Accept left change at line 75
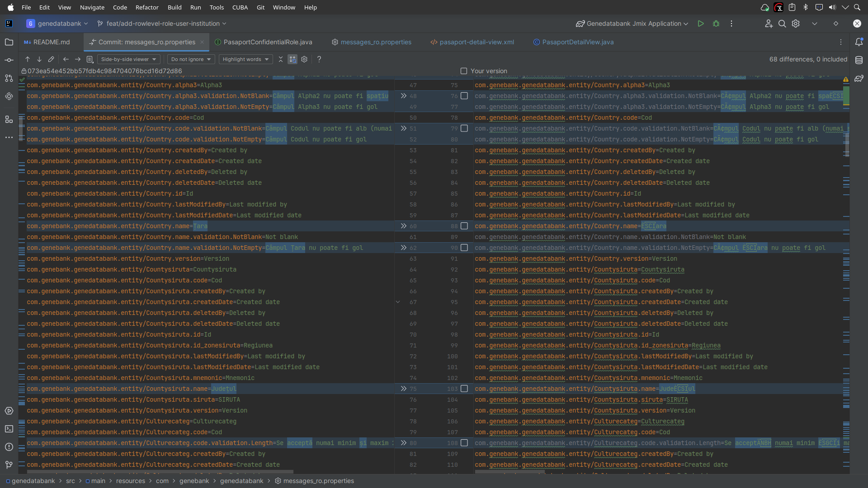 [x=403, y=389]
